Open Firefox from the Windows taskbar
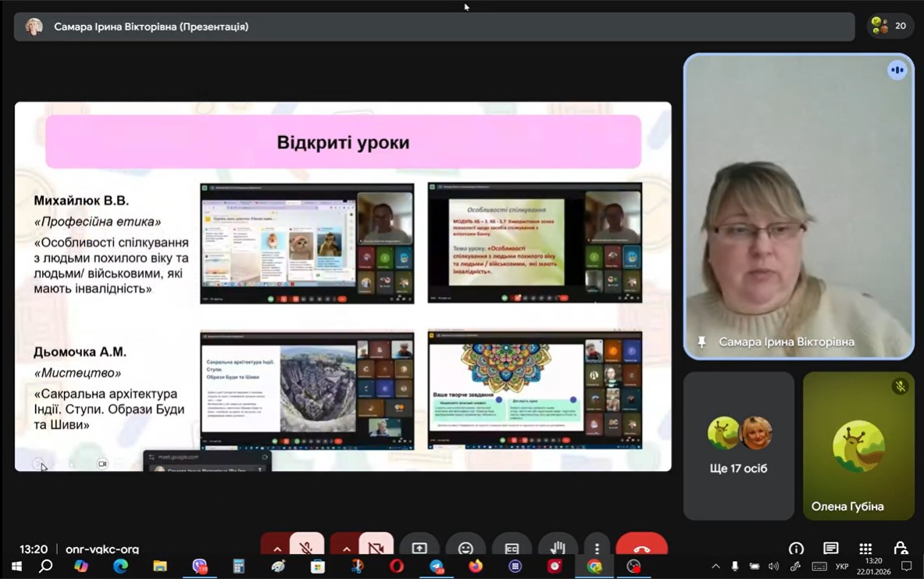The height and width of the screenshot is (579, 924). coord(476,566)
